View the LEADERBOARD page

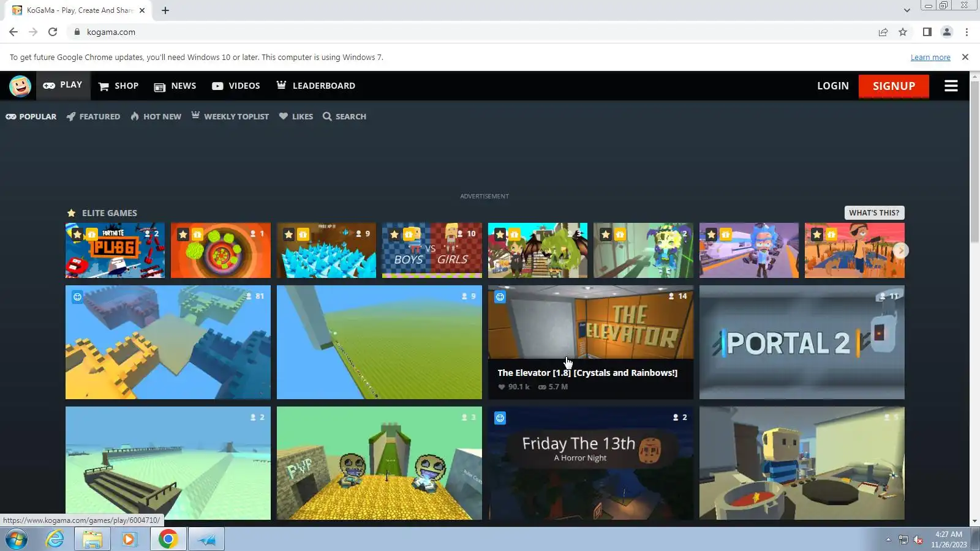pyautogui.click(x=315, y=86)
